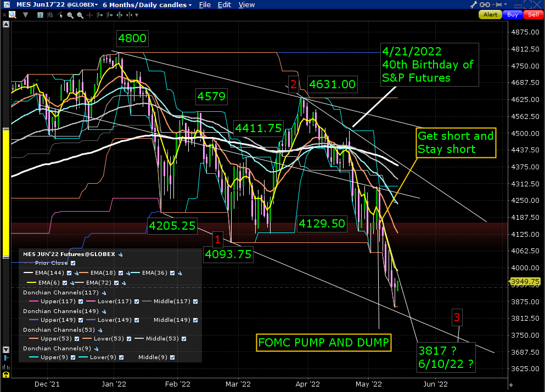Edit EMA(6) settings via its wrench icon
The height and width of the screenshot is (392, 545).
tap(72, 283)
